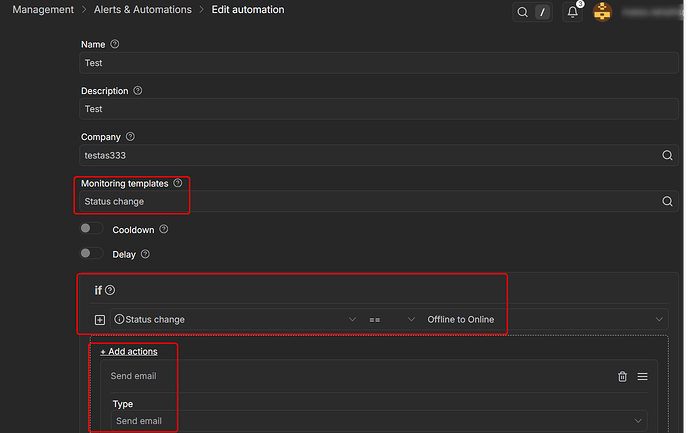This screenshot has width=690, height=433.
Task: Enable the Delay toggle
Action: tap(92, 254)
